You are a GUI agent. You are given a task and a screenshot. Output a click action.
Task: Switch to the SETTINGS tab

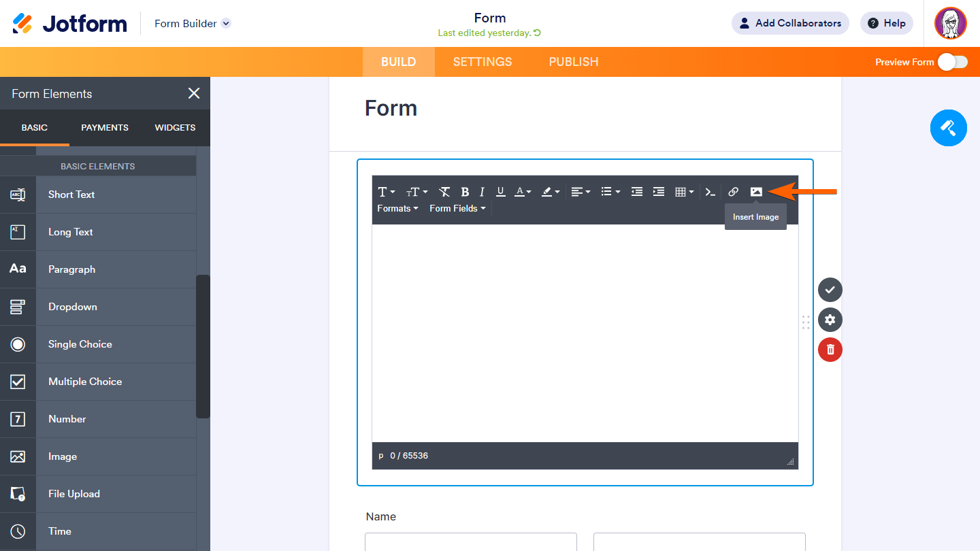[x=483, y=62]
